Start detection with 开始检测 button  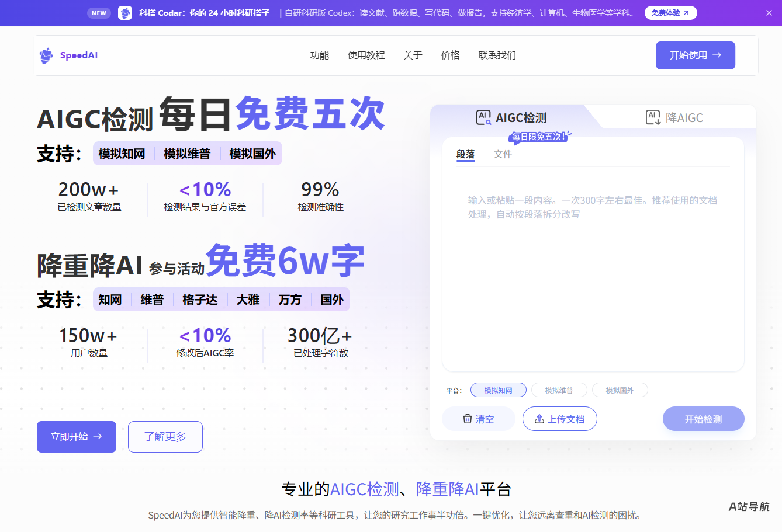[x=704, y=419]
